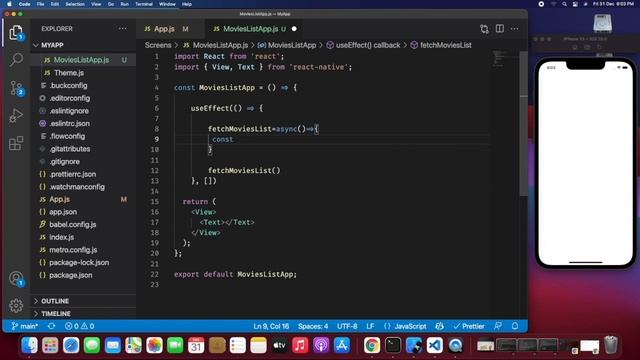The image size is (640, 360).
Task: Click Synchronize Changes icon in status bar
Action: (x=51, y=326)
